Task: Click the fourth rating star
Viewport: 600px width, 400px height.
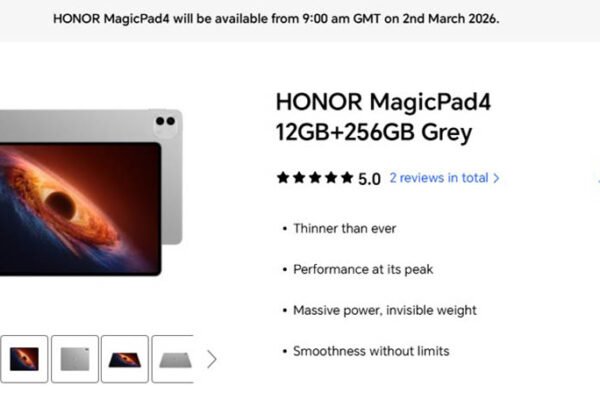Action: [x=331, y=178]
